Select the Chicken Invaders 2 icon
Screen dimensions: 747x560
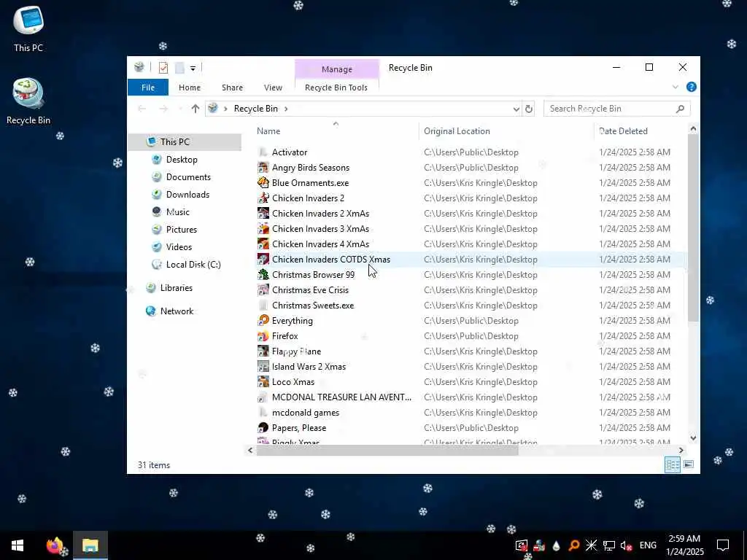coord(263,198)
